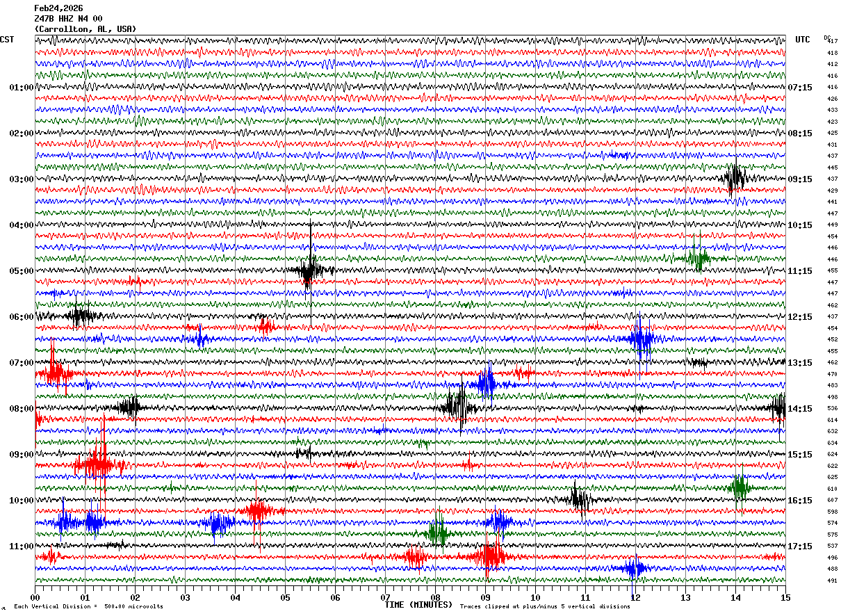Click minute tick label 15 on x-axis
The height and width of the screenshot is (616, 841).
click(785, 597)
